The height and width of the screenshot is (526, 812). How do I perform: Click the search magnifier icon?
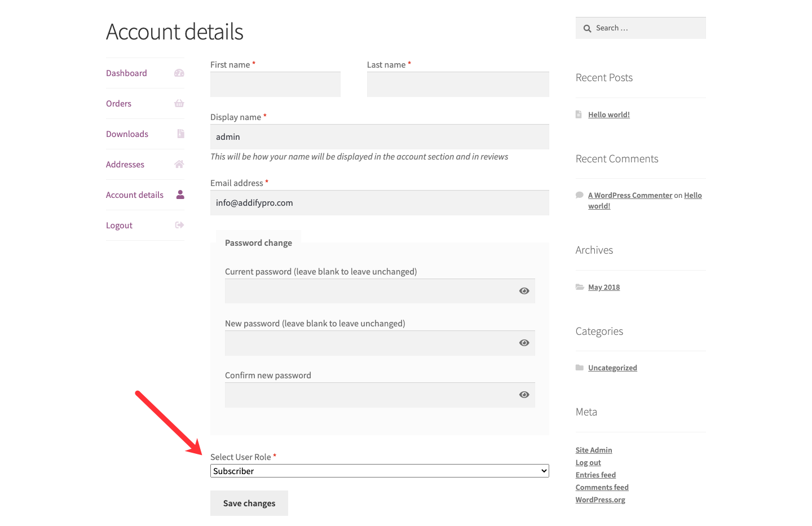pyautogui.click(x=587, y=28)
